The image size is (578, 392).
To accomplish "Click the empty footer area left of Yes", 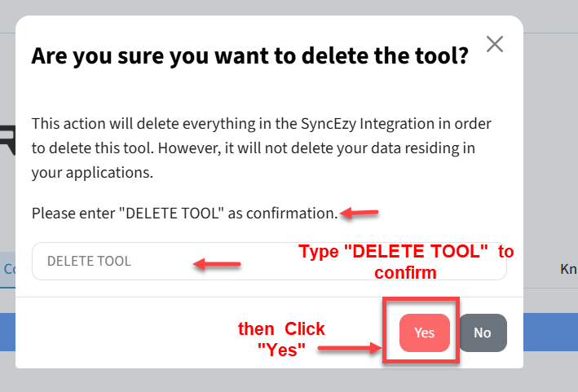I will [x=122, y=333].
